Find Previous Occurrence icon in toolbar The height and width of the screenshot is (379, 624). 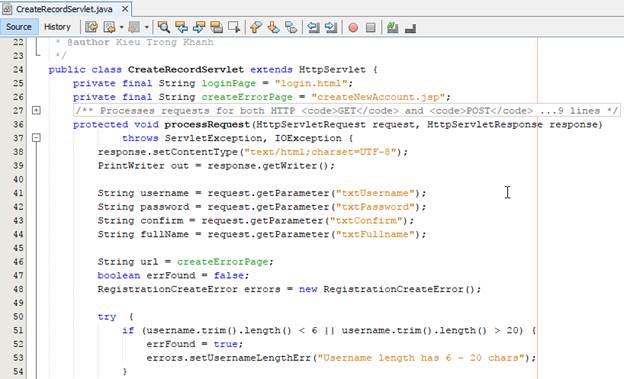coord(181,27)
